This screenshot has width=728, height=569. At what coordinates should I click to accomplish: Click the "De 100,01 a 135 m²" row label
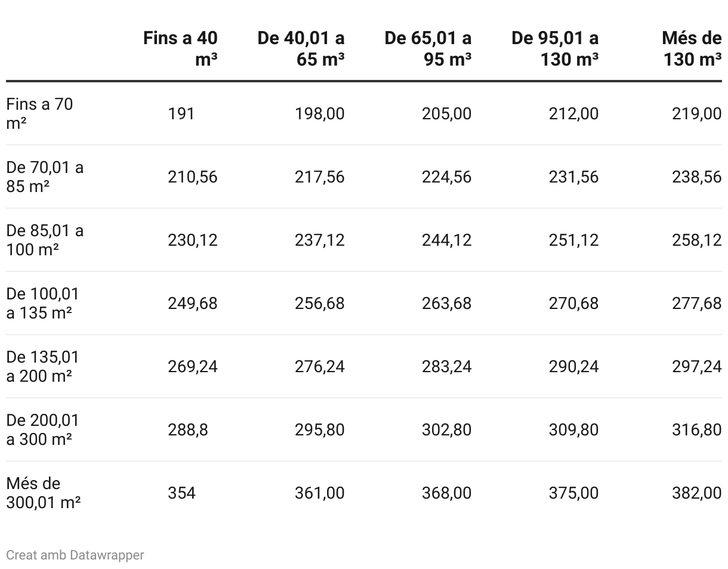42,303
